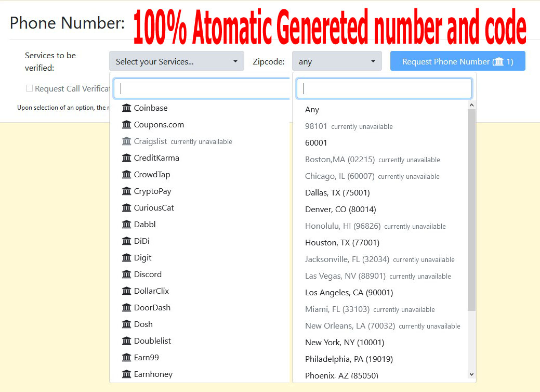Select Denver, CO (80014) zipcode

(x=340, y=209)
